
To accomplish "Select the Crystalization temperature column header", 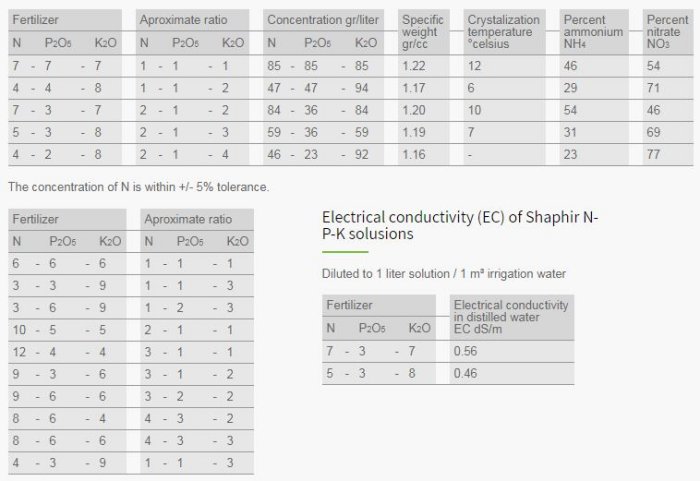I will coord(503,32).
